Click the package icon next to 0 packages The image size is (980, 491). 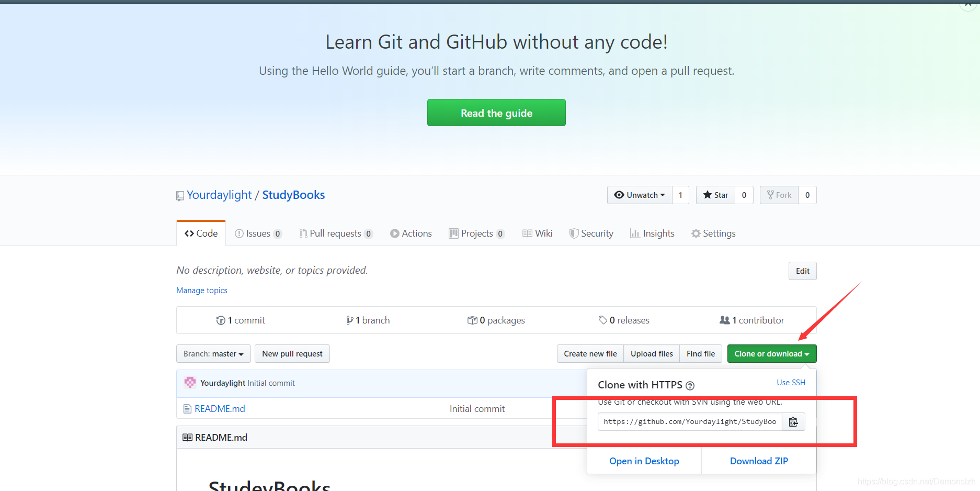coord(472,320)
